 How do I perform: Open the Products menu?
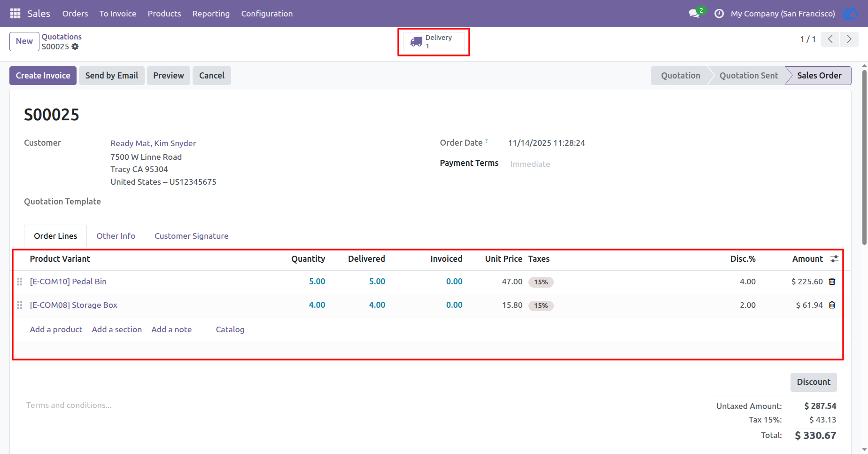point(164,14)
